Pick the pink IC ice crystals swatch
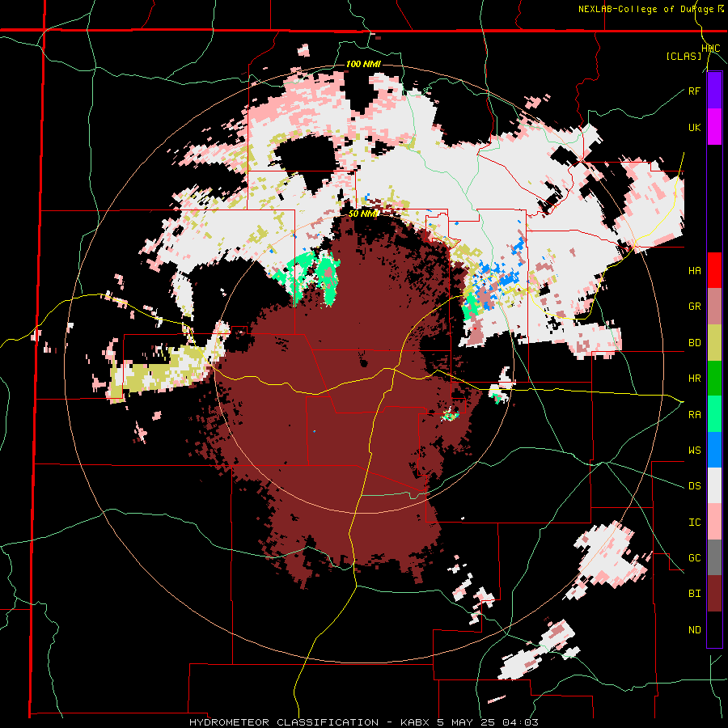 pos(714,522)
